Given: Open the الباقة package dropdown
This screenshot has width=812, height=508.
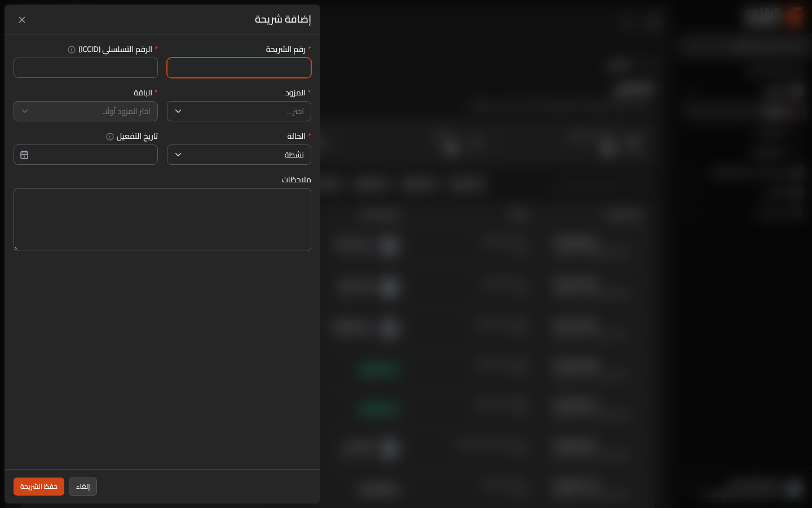Looking at the screenshot, I should (86, 111).
